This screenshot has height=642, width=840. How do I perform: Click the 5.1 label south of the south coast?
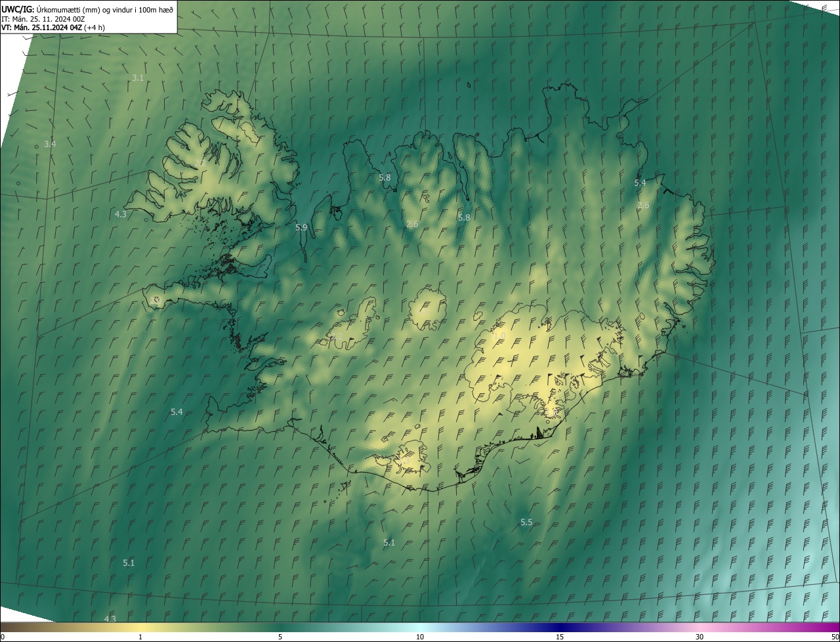tap(389, 542)
